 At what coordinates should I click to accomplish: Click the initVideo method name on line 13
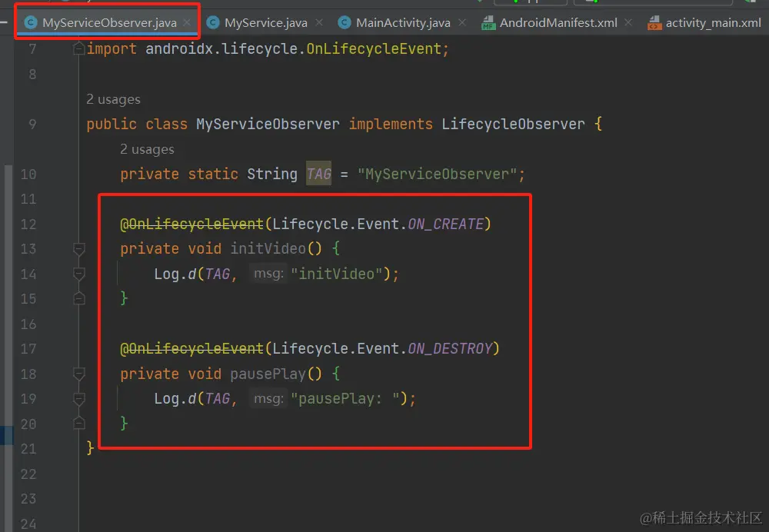[x=268, y=248]
